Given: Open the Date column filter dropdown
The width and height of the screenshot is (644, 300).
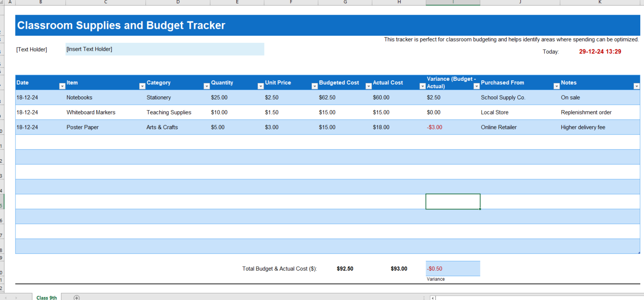Looking at the screenshot, I should 62,86.
